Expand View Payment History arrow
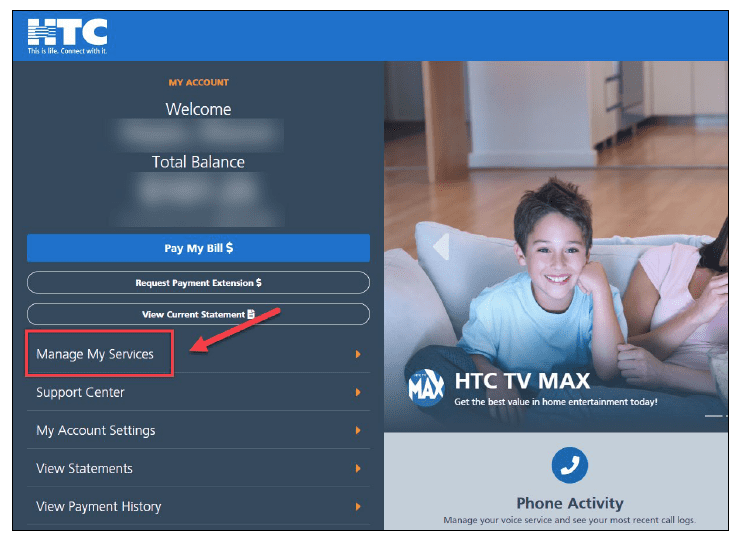Screen dimensions: 736x539 coord(358,506)
